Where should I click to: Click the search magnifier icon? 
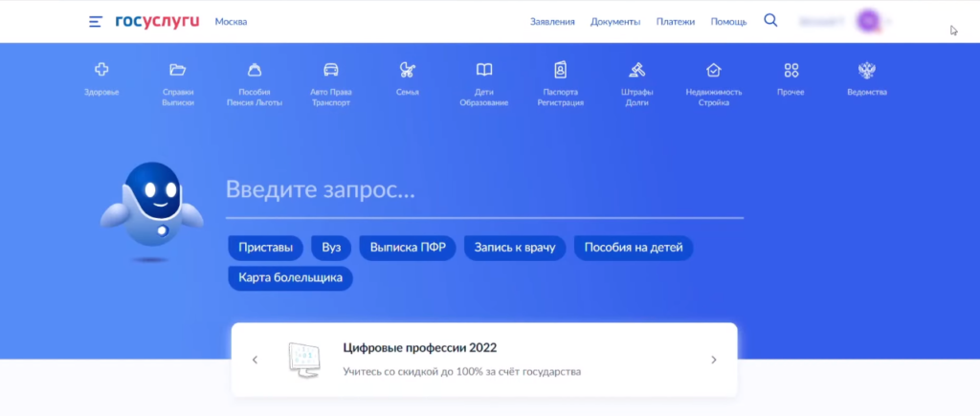tap(770, 21)
